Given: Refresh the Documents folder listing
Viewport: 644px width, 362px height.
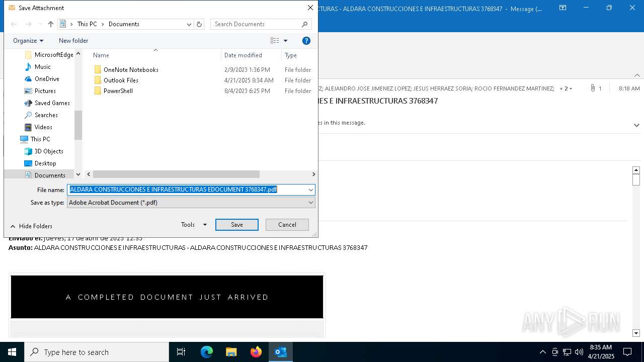Looking at the screenshot, I should pyautogui.click(x=199, y=24).
